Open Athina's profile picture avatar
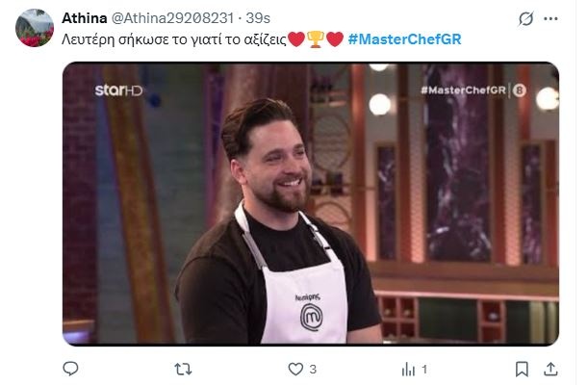The height and width of the screenshot is (385, 588). click(x=35, y=28)
